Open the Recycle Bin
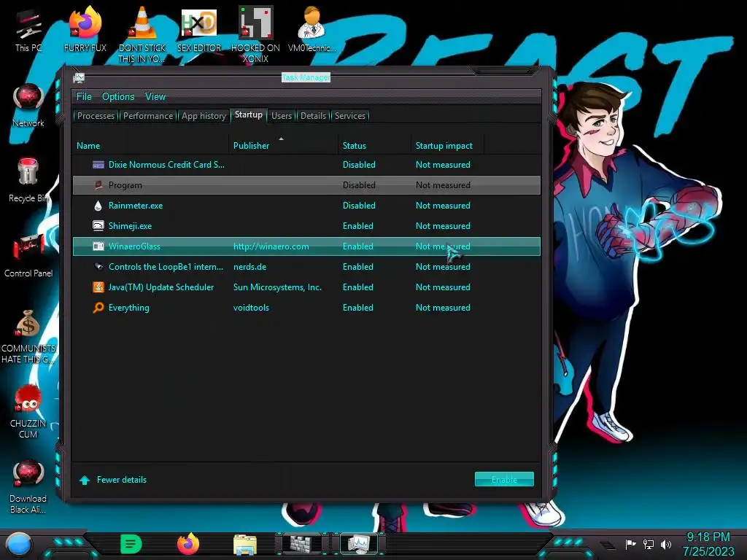 [x=28, y=181]
